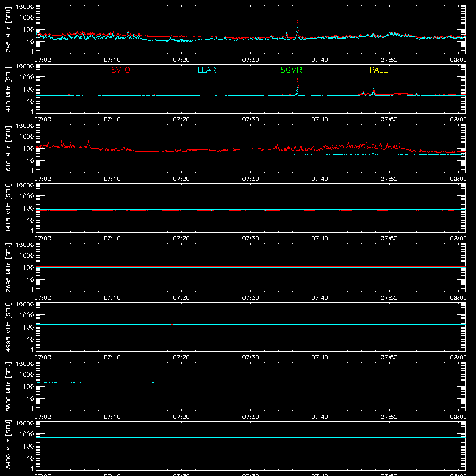This screenshot has width=476, height=476.
Task: Click 07:30 tick label under 1415 MHz plot
Action: tap(250, 239)
